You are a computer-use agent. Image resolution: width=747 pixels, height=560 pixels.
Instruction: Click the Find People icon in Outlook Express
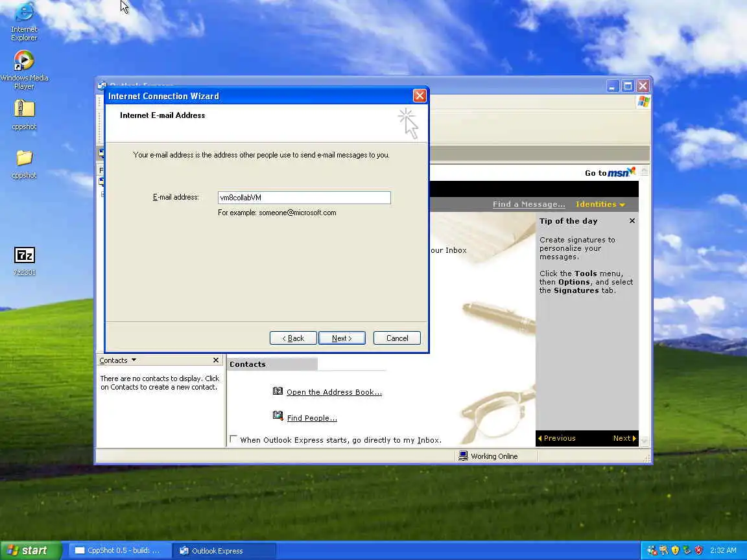pos(278,415)
